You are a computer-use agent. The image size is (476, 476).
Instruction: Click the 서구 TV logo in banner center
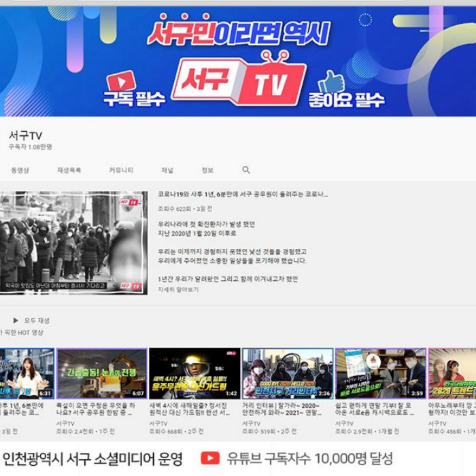point(238,83)
